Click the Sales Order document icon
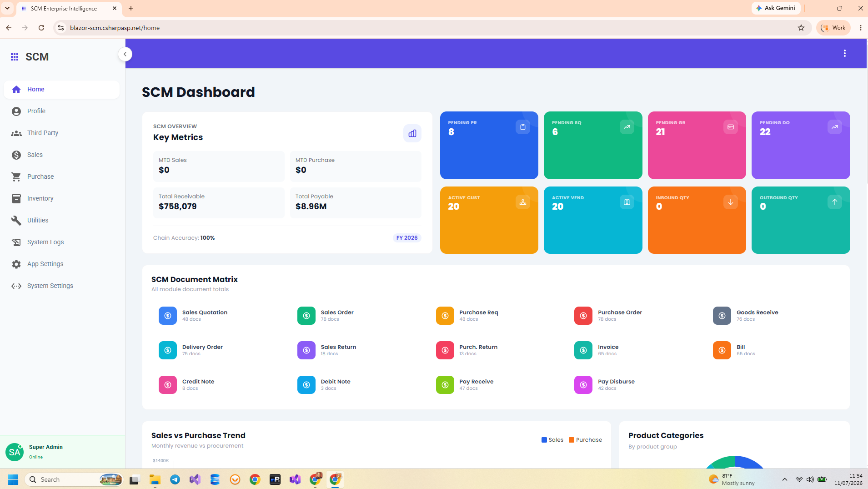 pos(306,316)
